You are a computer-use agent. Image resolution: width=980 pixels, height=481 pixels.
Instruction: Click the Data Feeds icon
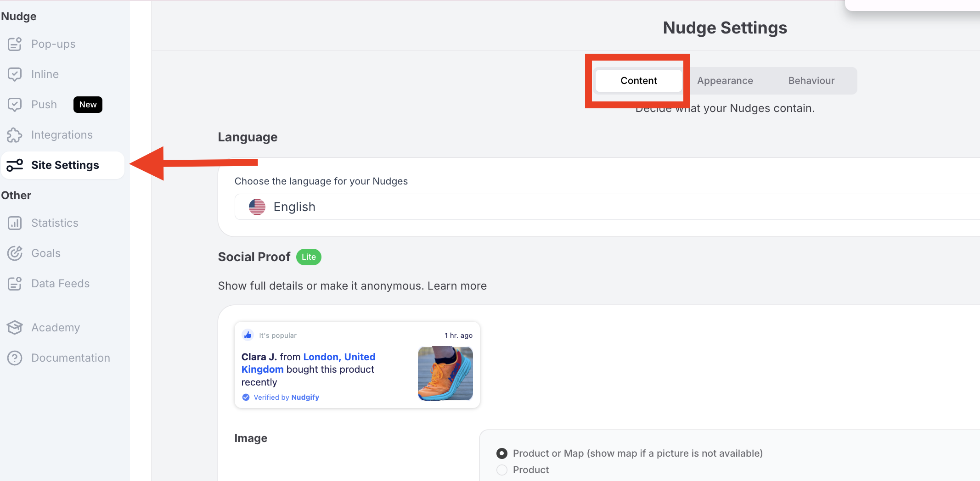pos(15,284)
